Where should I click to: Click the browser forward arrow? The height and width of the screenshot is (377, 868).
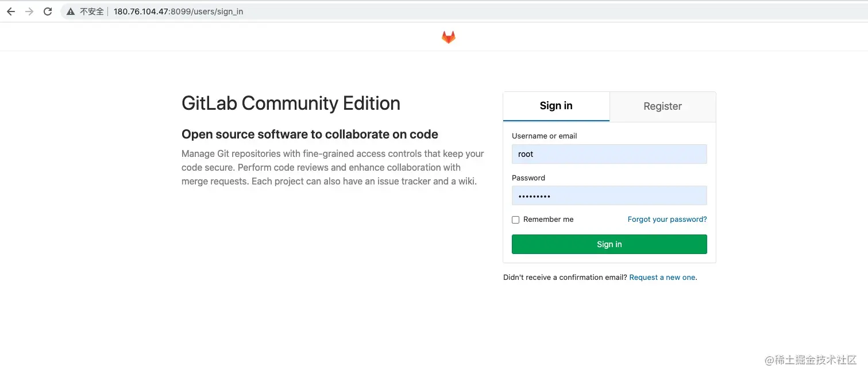coord(29,11)
